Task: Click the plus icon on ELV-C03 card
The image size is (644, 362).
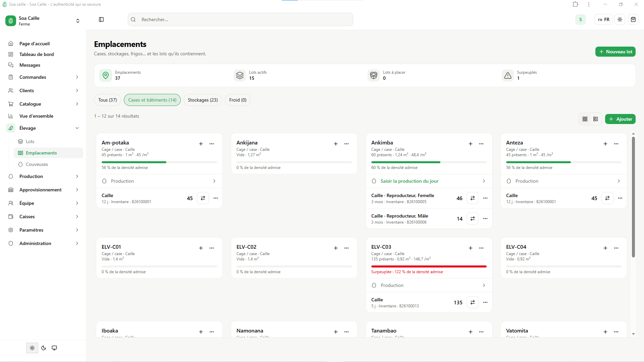Action: (x=471, y=248)
